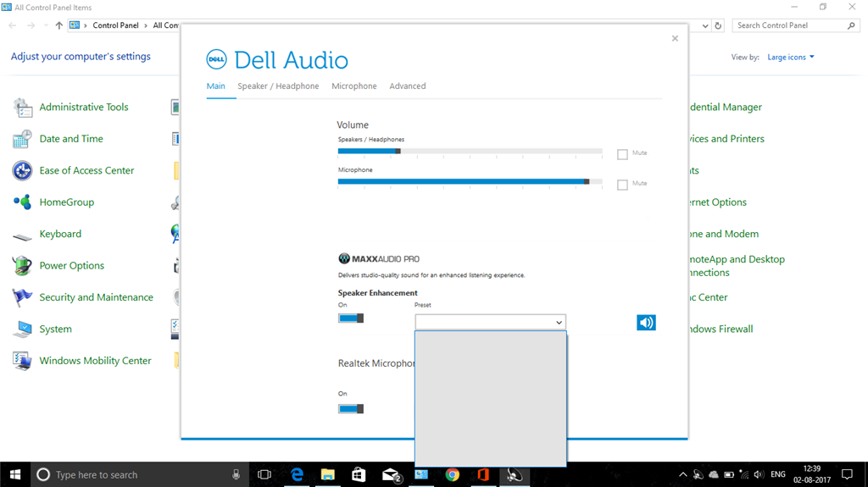The width and height of the screenshot is (868, 487).
Task: Mute the Microphone volume
Action: pos(622,185)
